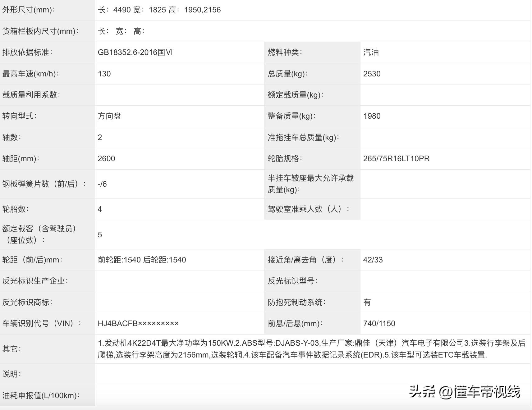Screen dimensions: 532x410
Task: Select the GB18352.6-2016国VI emission standard text
Action: pos(135,52)
